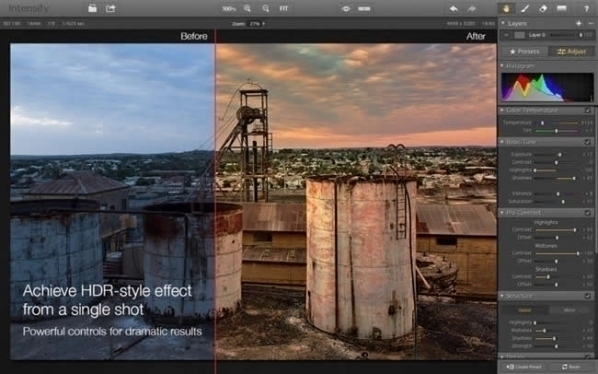Collapse the Histogram section
Image resolution: width=598 pixels, height=374 pixels.
coord(502,66)
